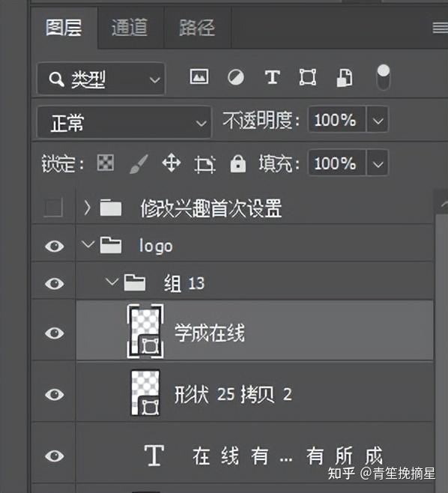This screenshot has width=448, height=493.
Task: Click the 组 13 folder icon
Action: coord(135,282)
